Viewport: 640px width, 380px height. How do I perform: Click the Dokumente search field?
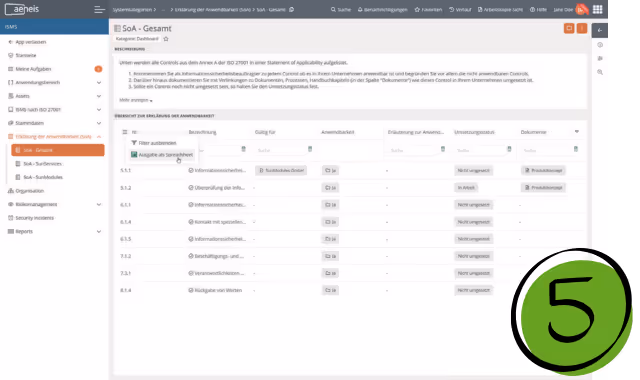coord(547,150)
